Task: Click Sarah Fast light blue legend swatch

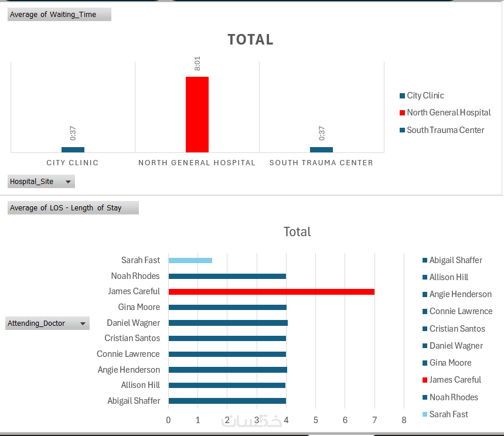Action: coord(425,414)
